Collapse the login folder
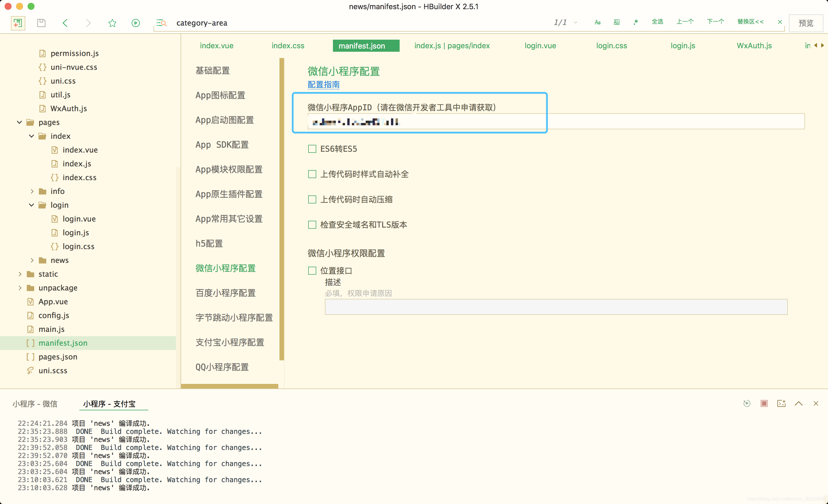 pyautogui.click(x=31, y=205)
